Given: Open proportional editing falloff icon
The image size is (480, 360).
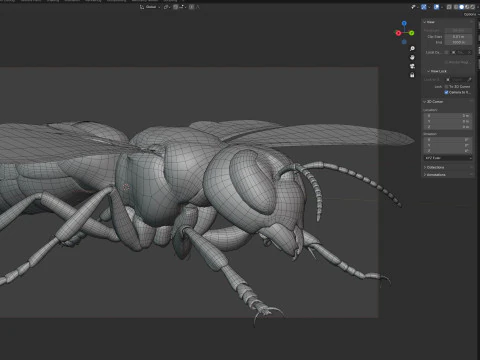Looking at the screenshot, I should 198,7.
